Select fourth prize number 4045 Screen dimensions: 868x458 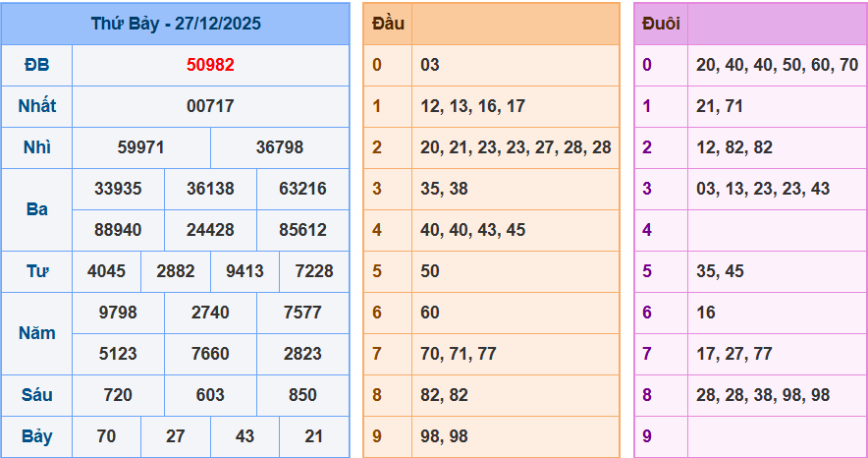click(x=106, y=271)
